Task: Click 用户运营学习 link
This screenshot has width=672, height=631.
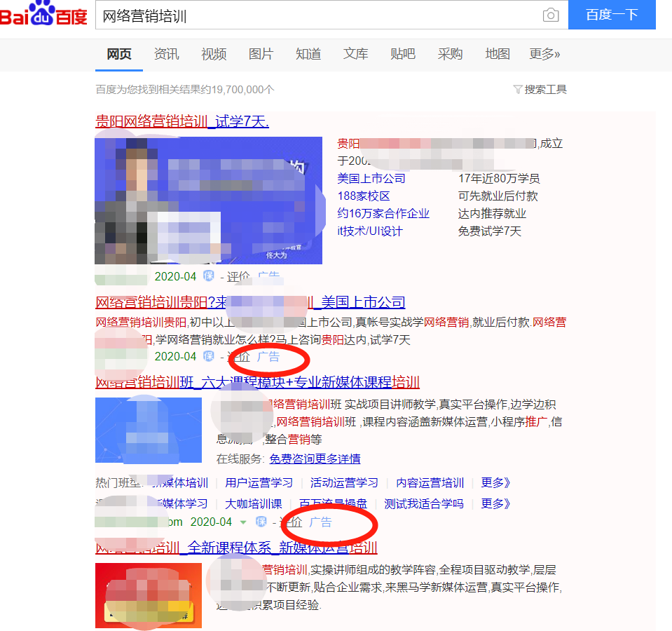Action: pos(259,482)
